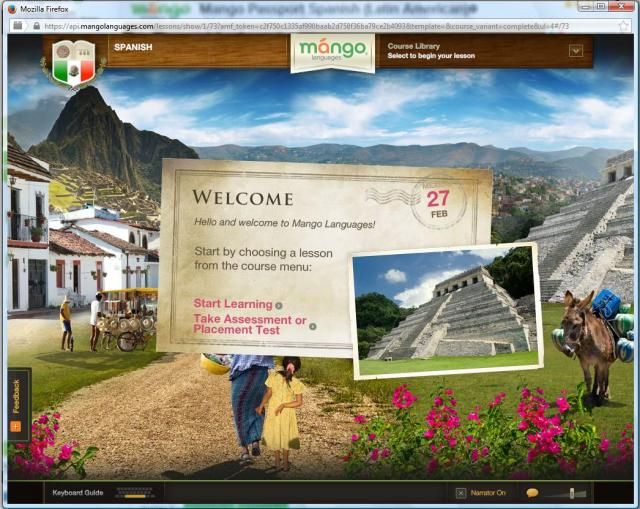Screen dimensions: 640x509
Task: Open the Course Library selector
Action: click(x=484, y=51)
